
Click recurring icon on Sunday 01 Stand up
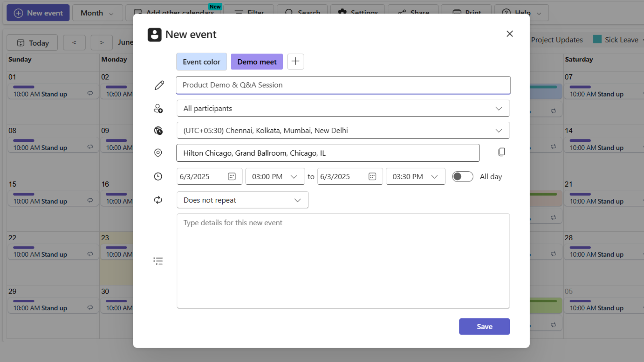[90, 93]
